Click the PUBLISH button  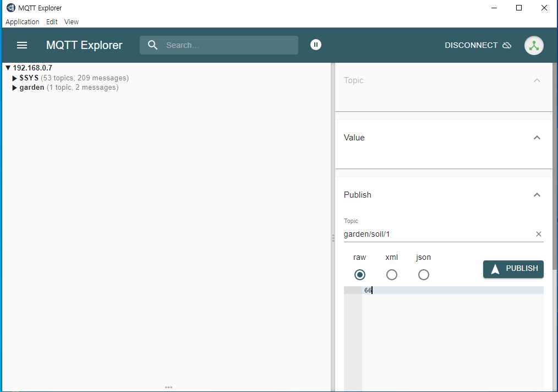click(513, 269)
